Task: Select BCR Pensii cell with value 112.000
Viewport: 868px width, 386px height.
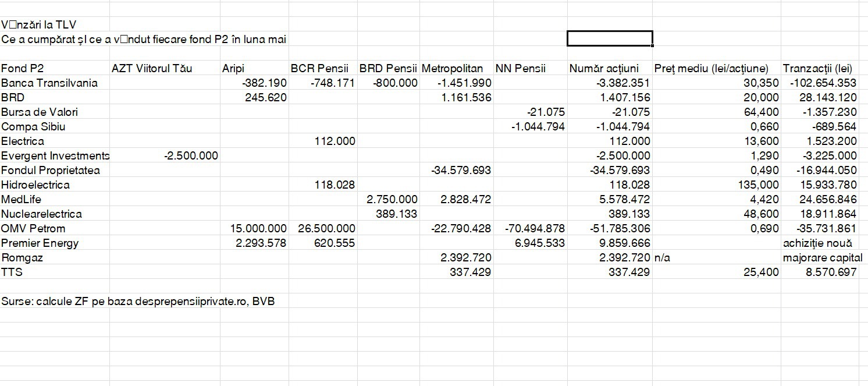Action: 335,141
